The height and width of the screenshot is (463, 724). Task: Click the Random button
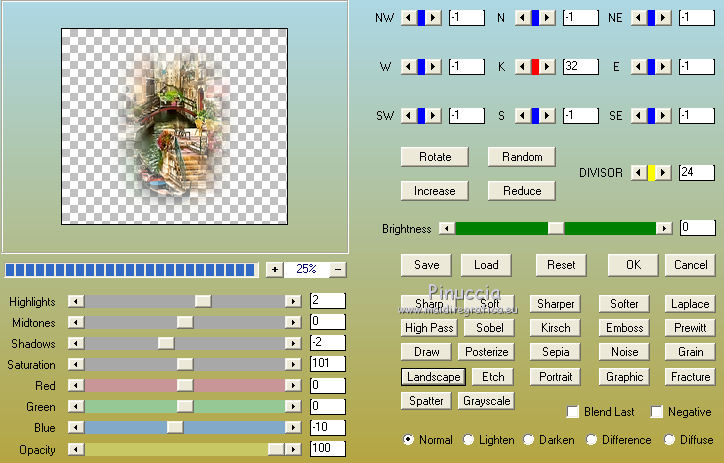522,157
